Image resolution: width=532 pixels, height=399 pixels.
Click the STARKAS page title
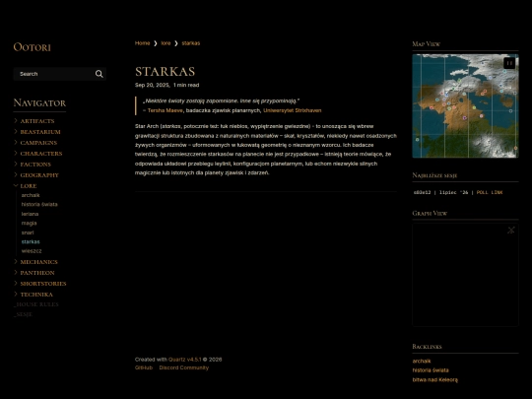tap(165, 72)
